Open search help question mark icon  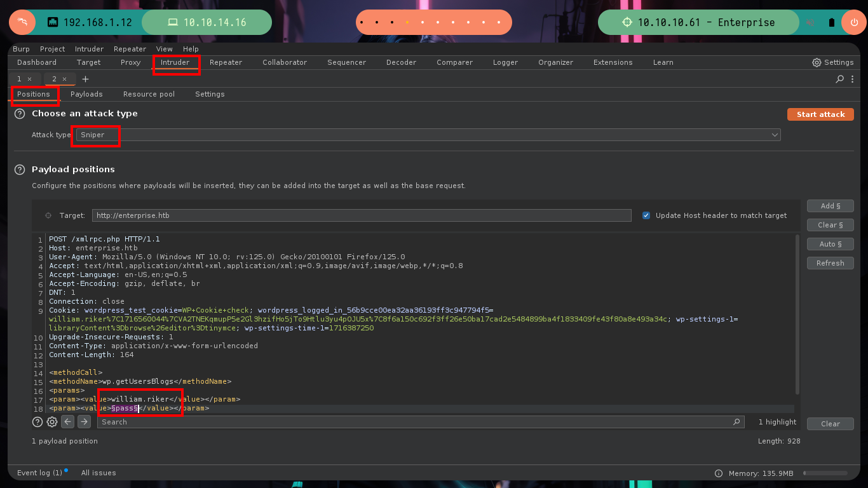tap(37, 422)
